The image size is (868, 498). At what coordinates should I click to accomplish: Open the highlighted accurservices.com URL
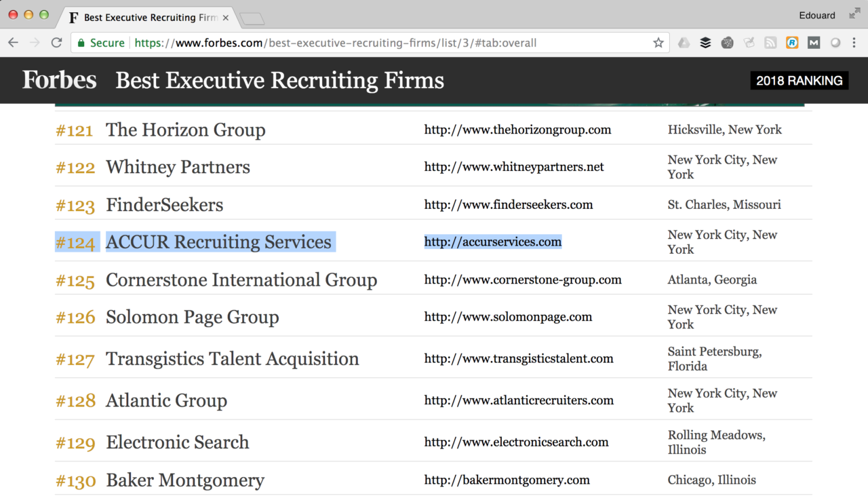[493, 242]
